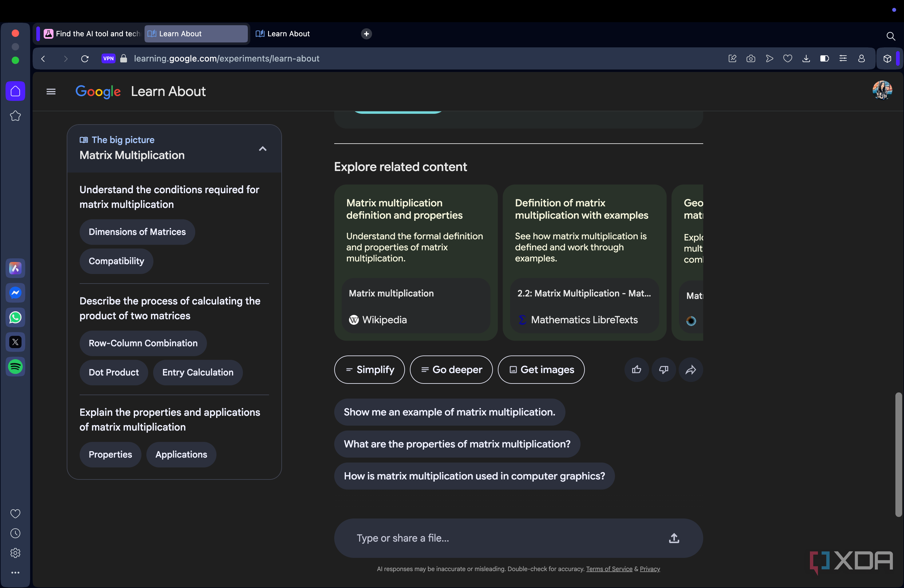Click the file upload icon in input
Screen dimensions: 904x588
[x=674, y=538]
